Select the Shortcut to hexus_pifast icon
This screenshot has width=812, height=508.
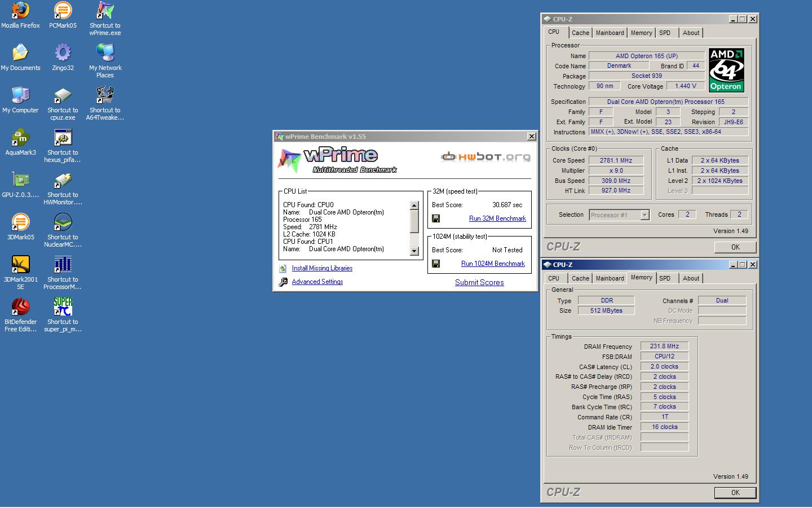pyautogui.click(x=63, y=137)
